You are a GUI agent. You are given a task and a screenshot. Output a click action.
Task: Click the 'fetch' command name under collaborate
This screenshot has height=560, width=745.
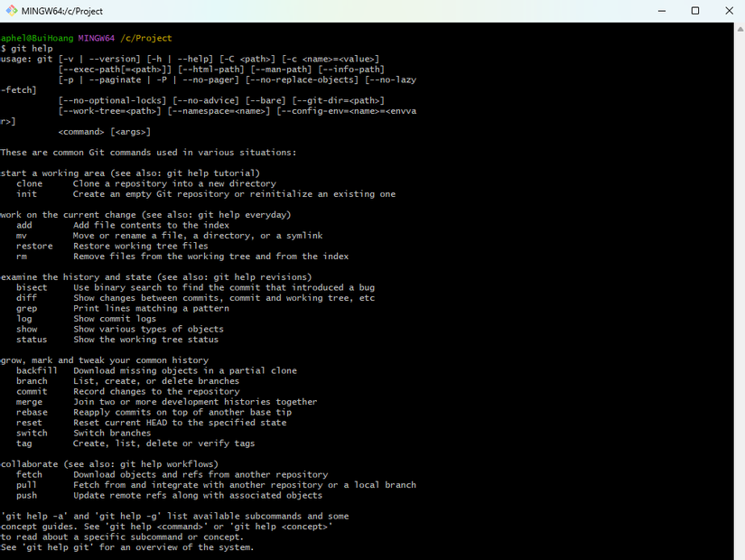(30, 475)
